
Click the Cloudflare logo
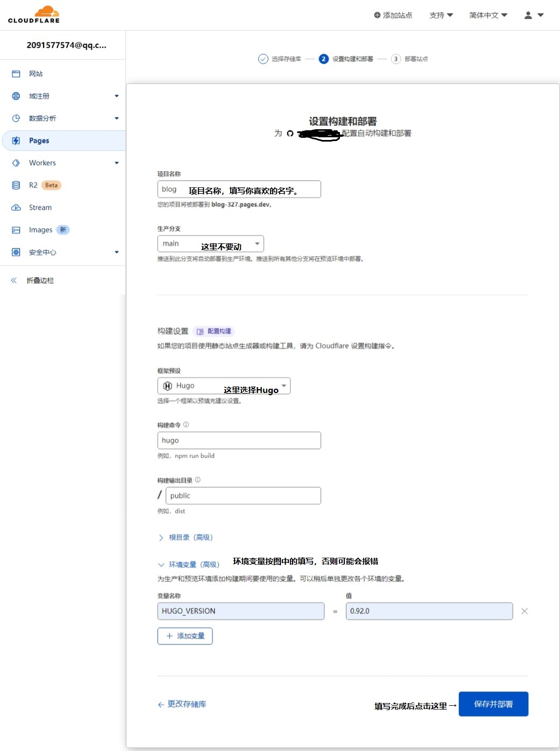click(33, 15)
